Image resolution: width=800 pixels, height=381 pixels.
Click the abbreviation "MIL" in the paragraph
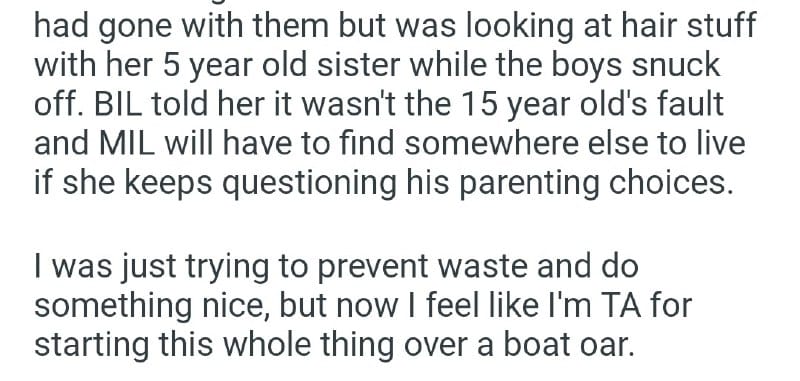(x=127, y=143)
